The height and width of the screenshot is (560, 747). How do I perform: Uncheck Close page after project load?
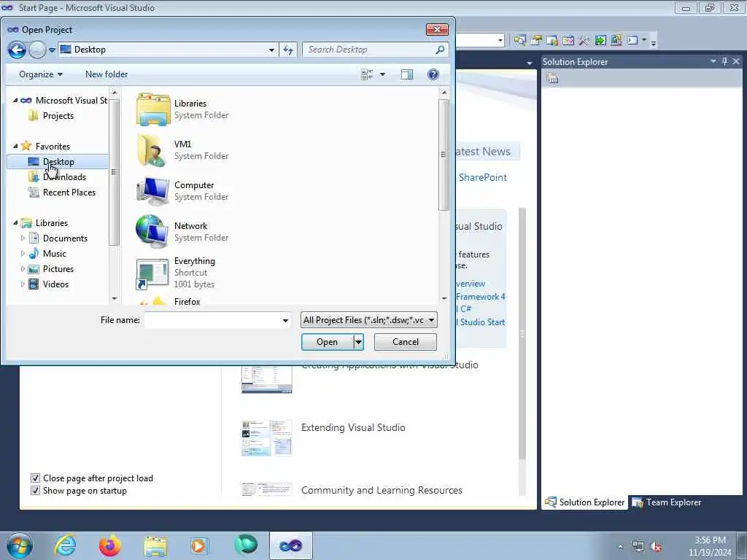pyautogui.click(x=35, y=478)
